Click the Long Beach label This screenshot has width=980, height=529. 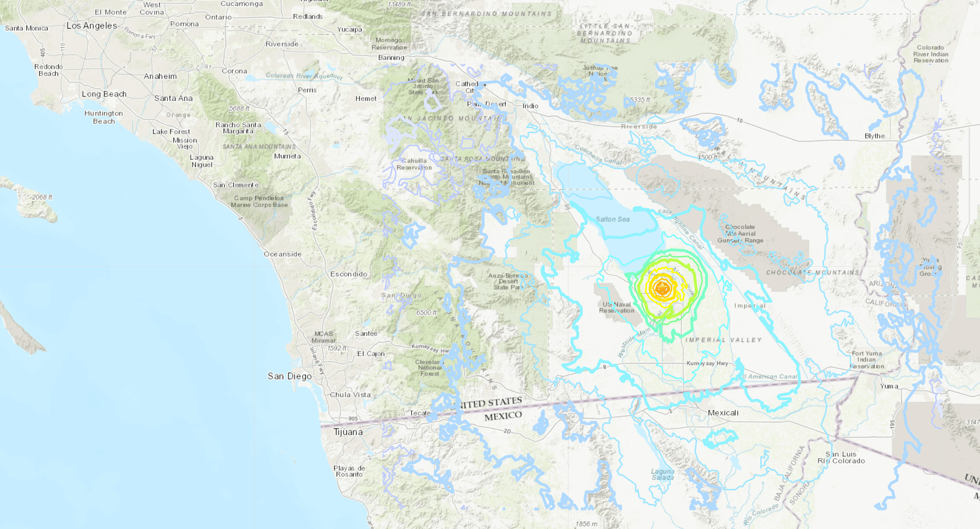pyautogui.click(x=104, y=94)
